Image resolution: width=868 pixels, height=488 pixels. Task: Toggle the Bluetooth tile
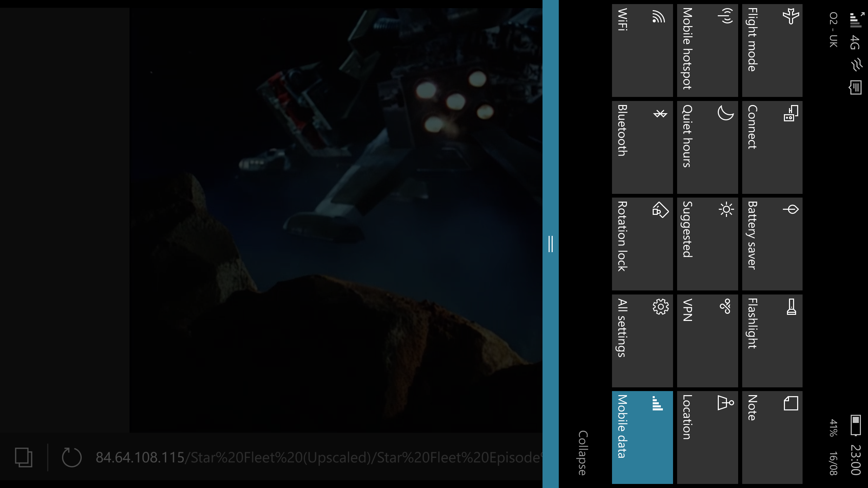click(x=642, y=147)
